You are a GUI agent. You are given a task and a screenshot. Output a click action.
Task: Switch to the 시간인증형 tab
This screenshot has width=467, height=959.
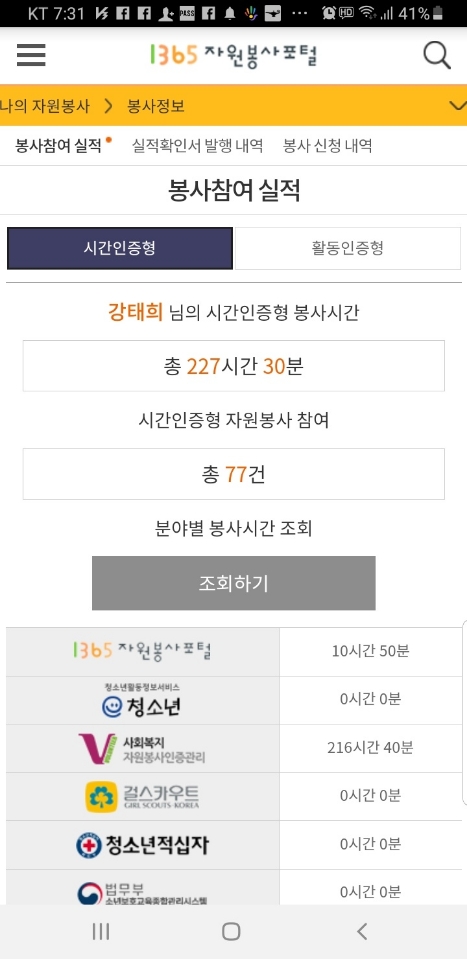pos(120,248)
